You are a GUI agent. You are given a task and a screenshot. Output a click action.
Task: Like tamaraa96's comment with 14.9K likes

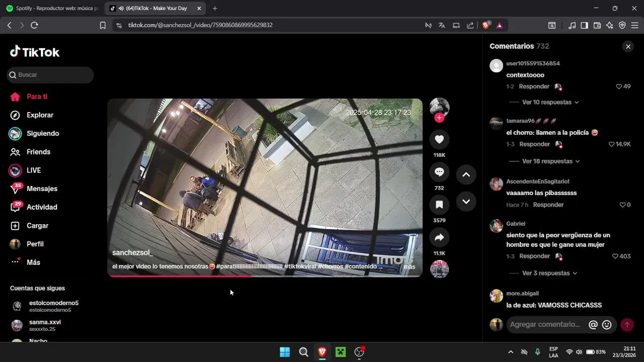(612, 144)
